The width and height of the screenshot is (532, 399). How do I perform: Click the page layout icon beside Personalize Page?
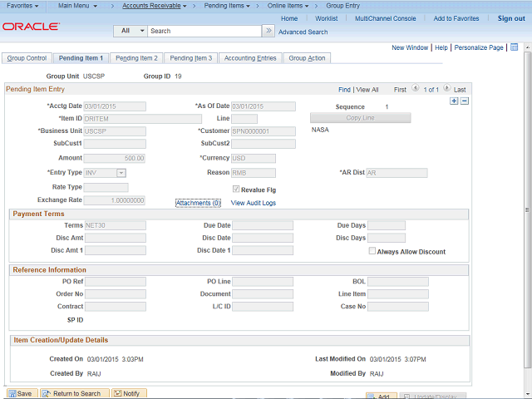click(514, 47)
